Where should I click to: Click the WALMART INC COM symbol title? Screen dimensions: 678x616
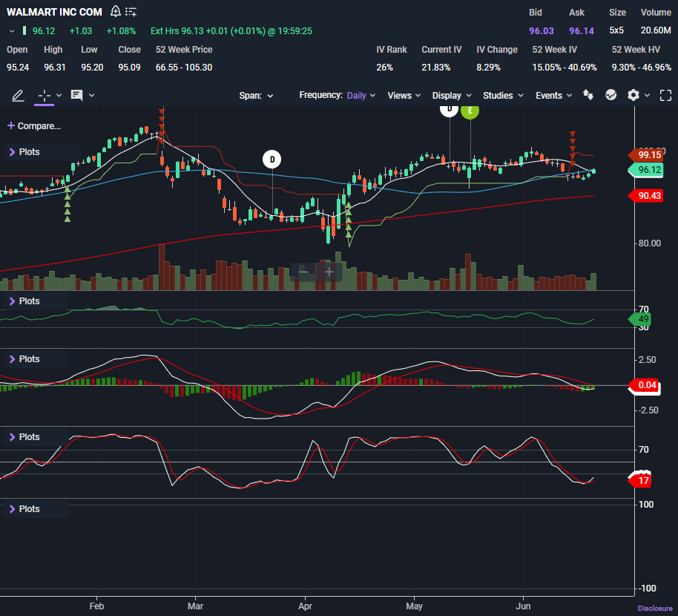coord(54,12)
